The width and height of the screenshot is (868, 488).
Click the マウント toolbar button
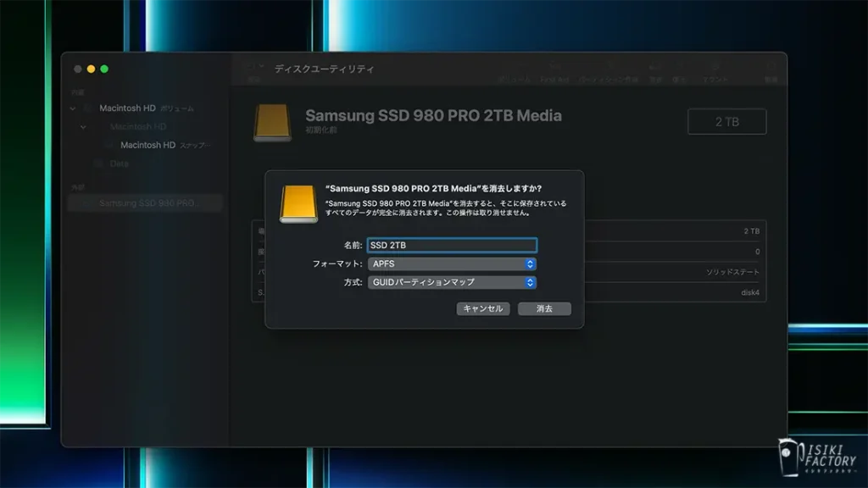(x=715, y=73)
